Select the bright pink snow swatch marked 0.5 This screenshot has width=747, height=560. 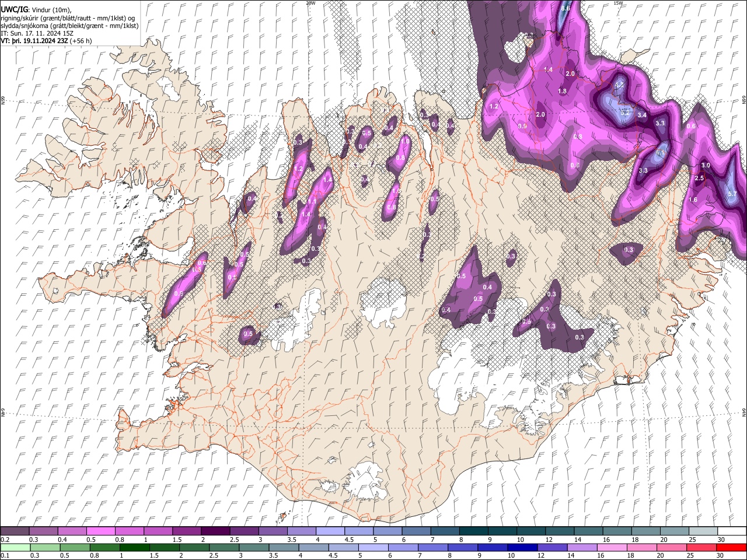(x=101, y=531)
